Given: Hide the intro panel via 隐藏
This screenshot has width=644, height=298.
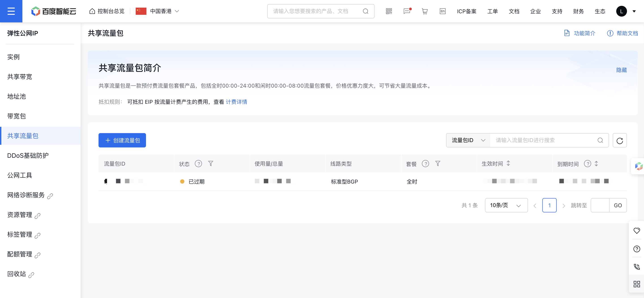Looking at the screenshot, I should [621, 70].
